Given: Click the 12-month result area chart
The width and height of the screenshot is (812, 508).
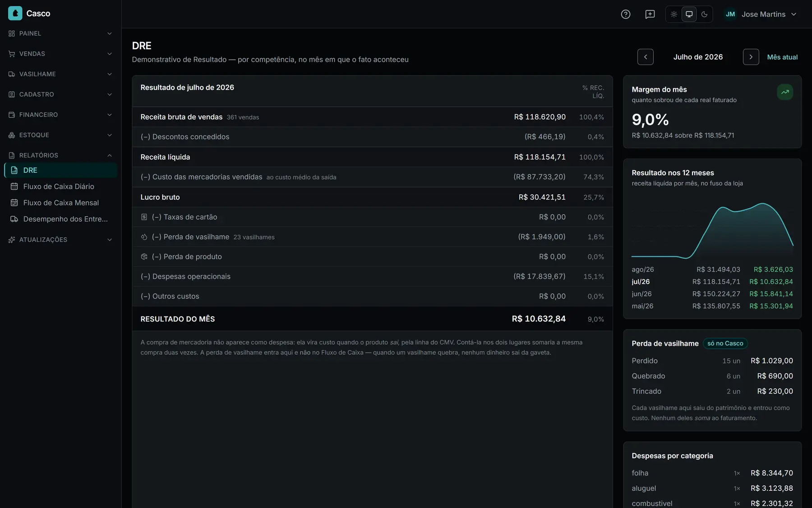Looking at the screenshot, I should [x=712, y=229].
